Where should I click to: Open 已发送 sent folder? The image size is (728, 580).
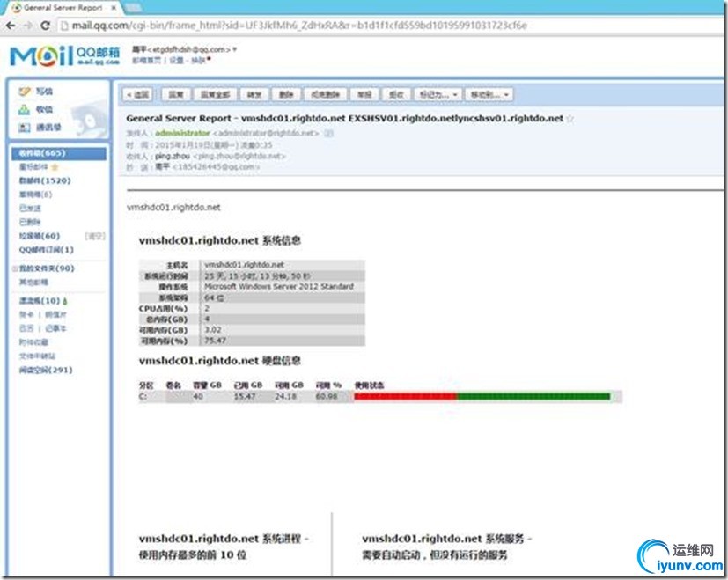pyautogui.click(x=30, y=209)
